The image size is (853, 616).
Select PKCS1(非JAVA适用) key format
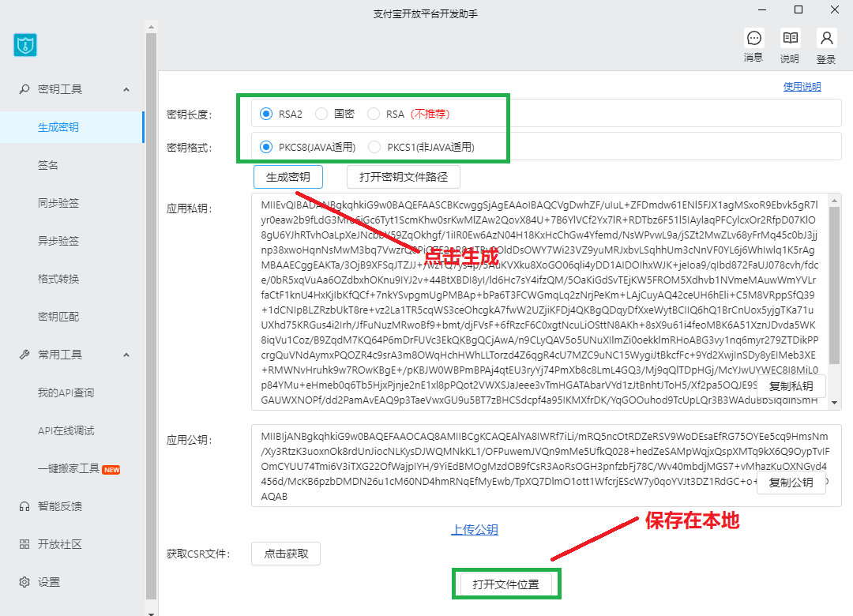[374, 147]
